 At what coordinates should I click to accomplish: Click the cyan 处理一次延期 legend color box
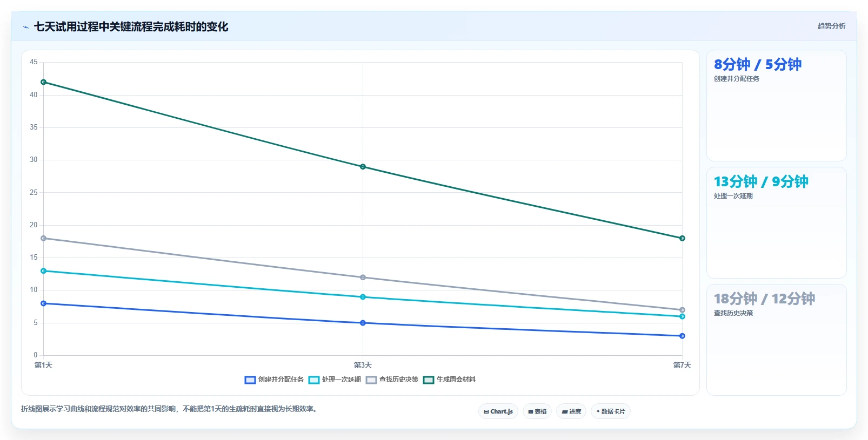(x=313, y=380)
